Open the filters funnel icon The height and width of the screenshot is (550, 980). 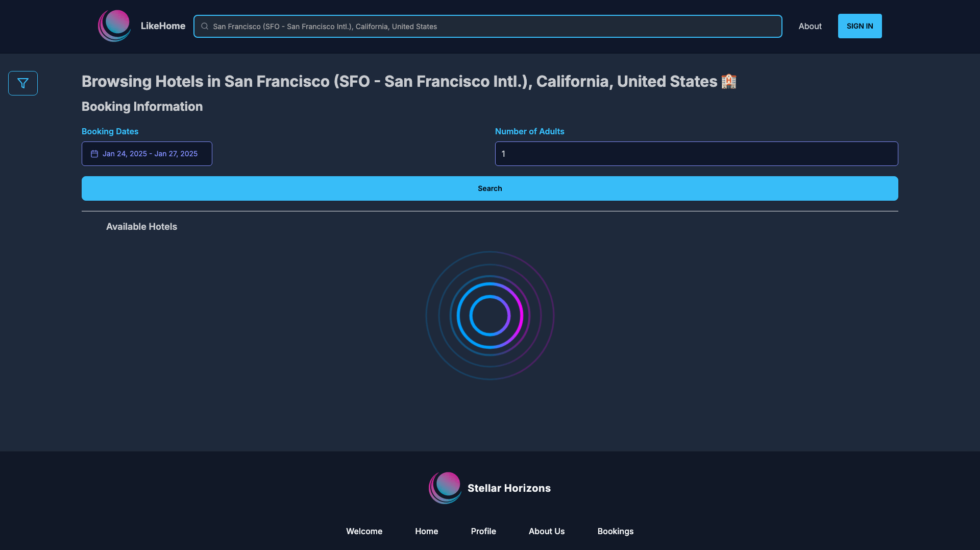22,83
